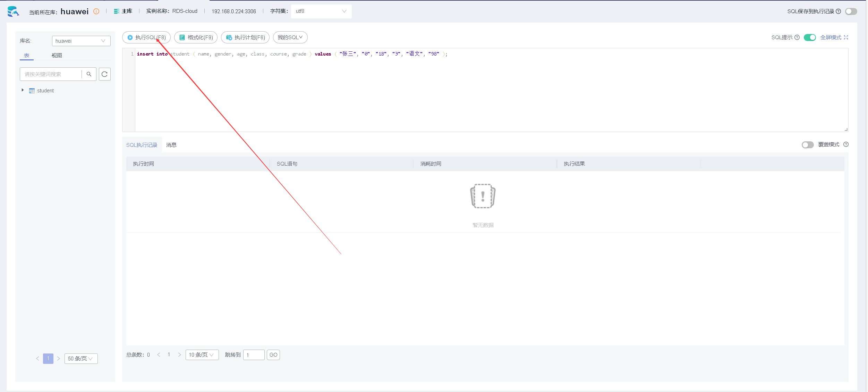Click the help icon beside 覆盖模式

[x=846, y=144]
